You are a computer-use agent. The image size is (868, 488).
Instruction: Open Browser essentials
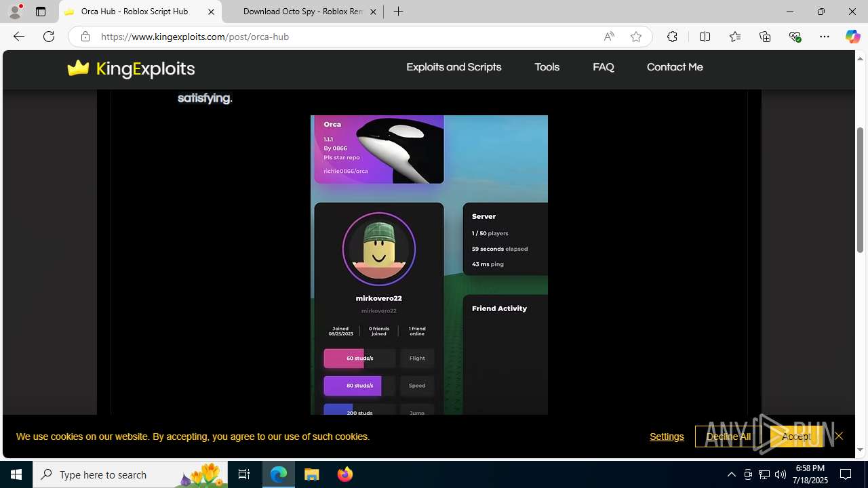click(795, 37)
